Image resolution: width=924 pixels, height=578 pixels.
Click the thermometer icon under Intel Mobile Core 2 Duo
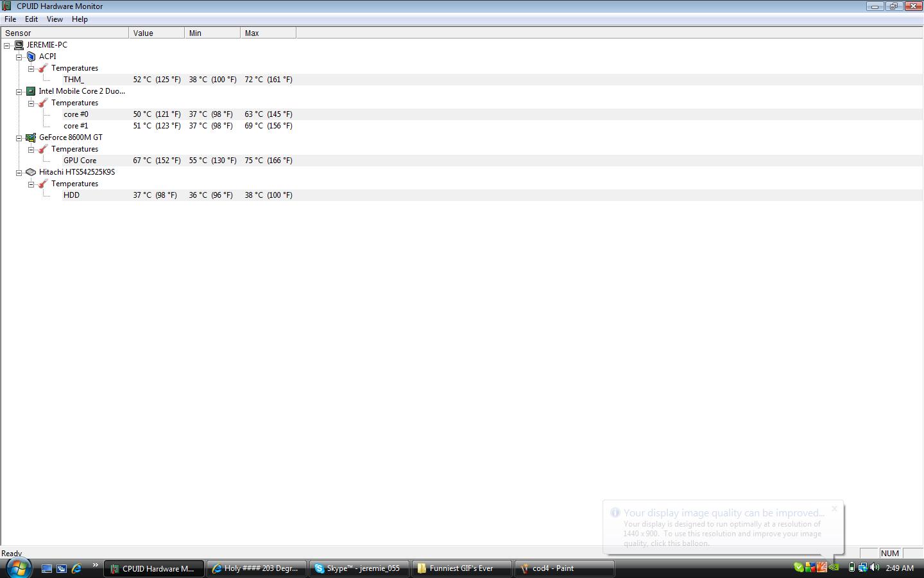(x=43, y=103)
